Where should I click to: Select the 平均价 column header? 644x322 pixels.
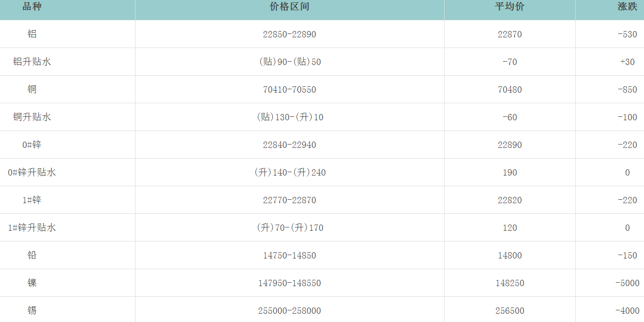[x=509, y=7]
